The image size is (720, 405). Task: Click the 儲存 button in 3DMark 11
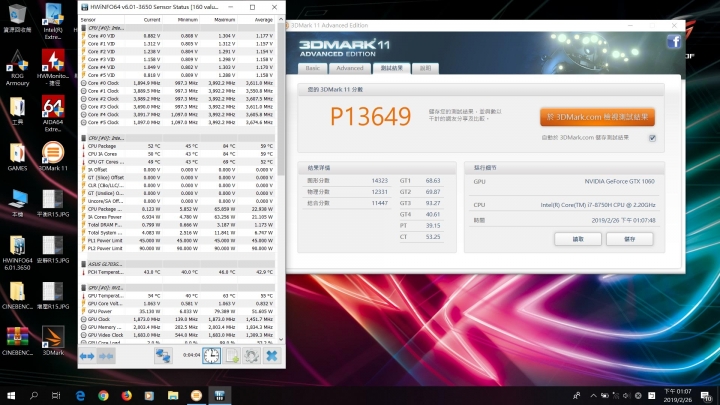tap(630, 239)
